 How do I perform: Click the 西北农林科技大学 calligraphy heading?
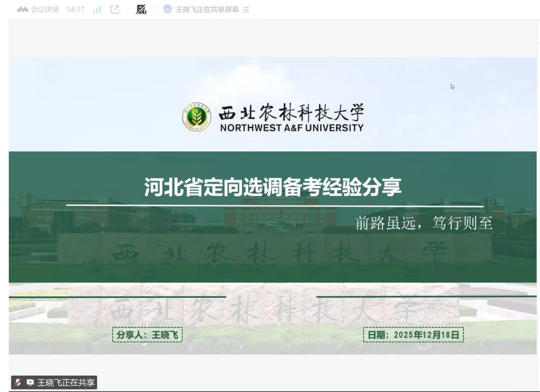coord(291,113)
